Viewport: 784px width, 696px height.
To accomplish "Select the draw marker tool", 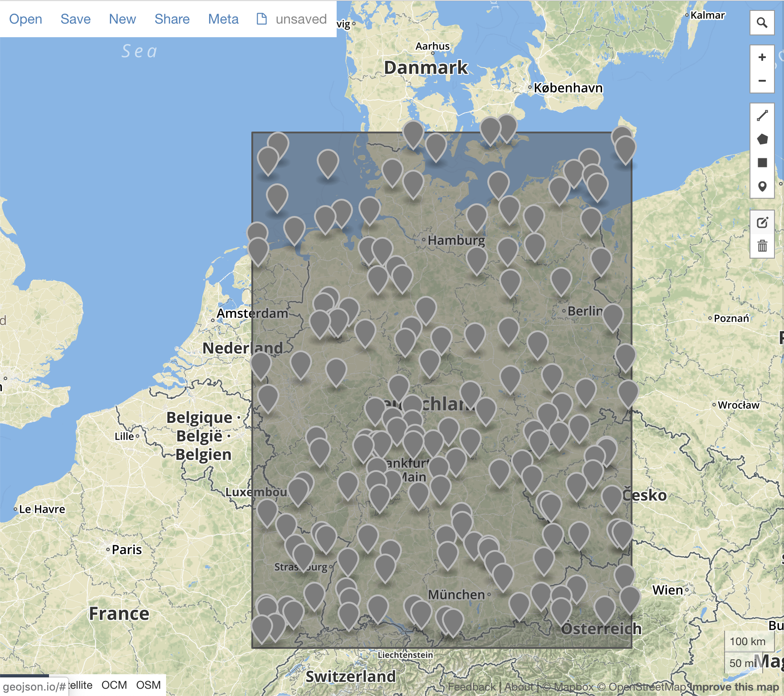I will (x=762, y=186).
